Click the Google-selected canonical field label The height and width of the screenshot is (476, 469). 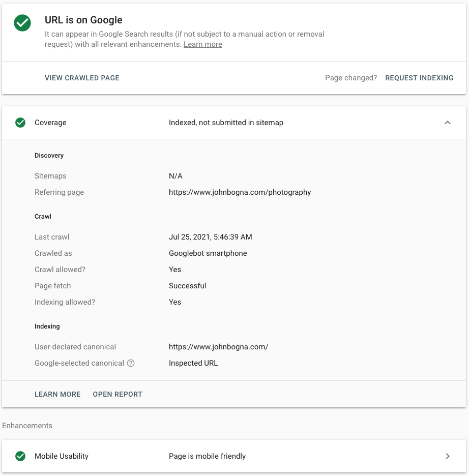[x=79, y=363]
